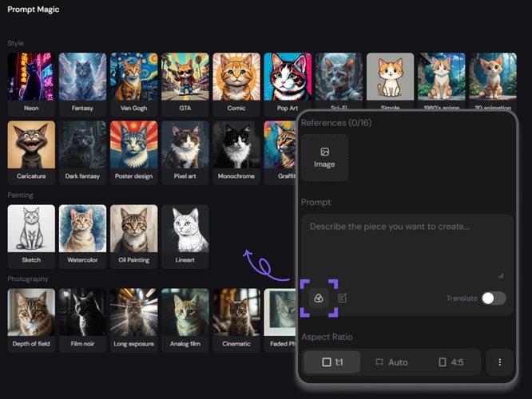
Task: Pick the Lineart painting style
Action: (x=185, y=236)
